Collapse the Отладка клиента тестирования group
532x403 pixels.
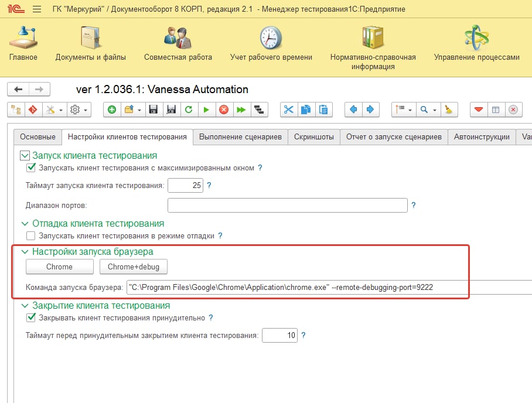pyautogui.click(x=25, y=224)
